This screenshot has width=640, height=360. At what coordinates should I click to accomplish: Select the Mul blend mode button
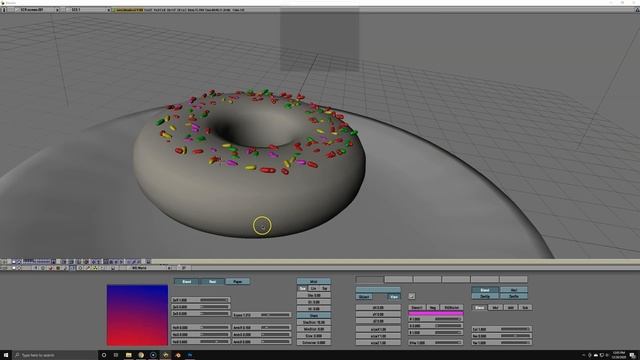495,307
